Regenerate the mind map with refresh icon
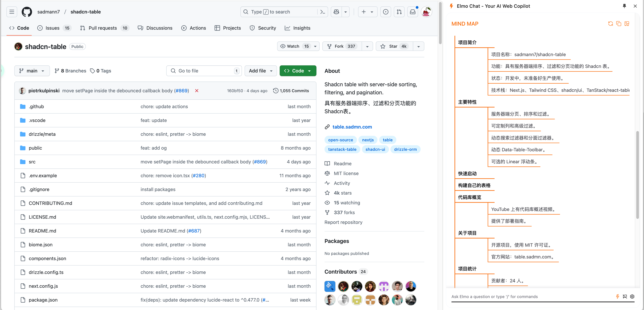Image resolution: width=644 pixels, height=310 pixels. click(x=610, y=24)
